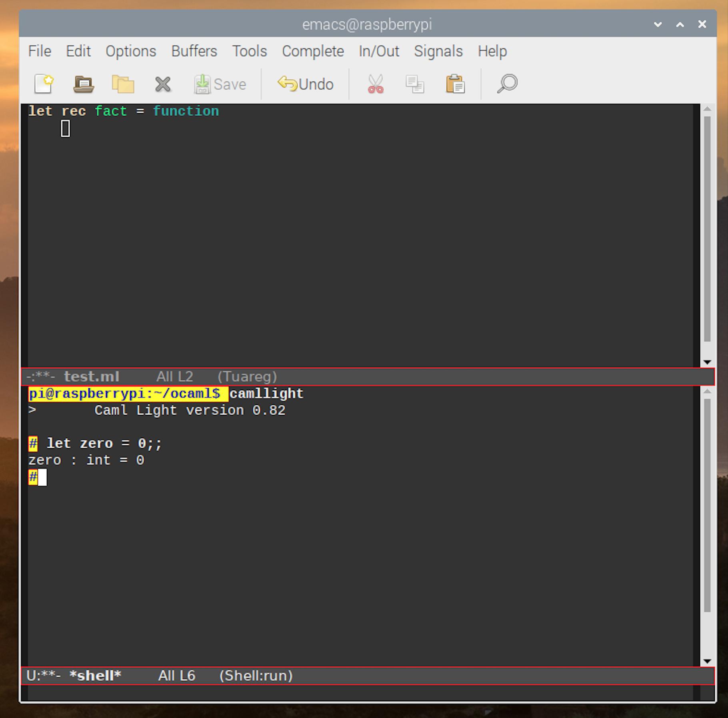Click the down arrow of the shell scrollbar

[x=706, y=660]
